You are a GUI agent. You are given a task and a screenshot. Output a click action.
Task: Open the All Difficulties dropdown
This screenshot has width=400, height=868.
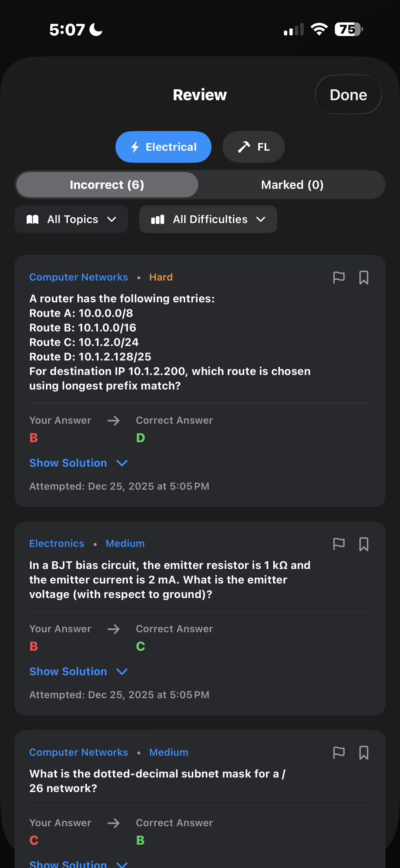coord(208,219)
